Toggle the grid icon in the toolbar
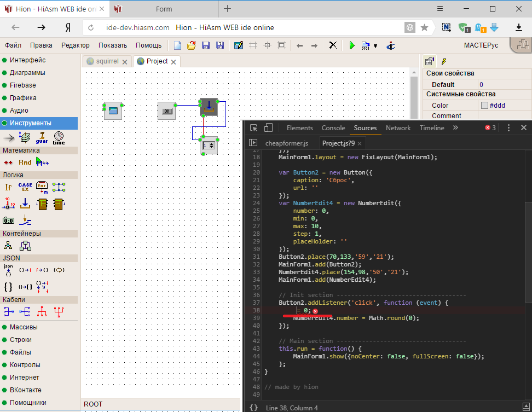Image resolution: width=532 pixels, height=412 pixels. 253,45
